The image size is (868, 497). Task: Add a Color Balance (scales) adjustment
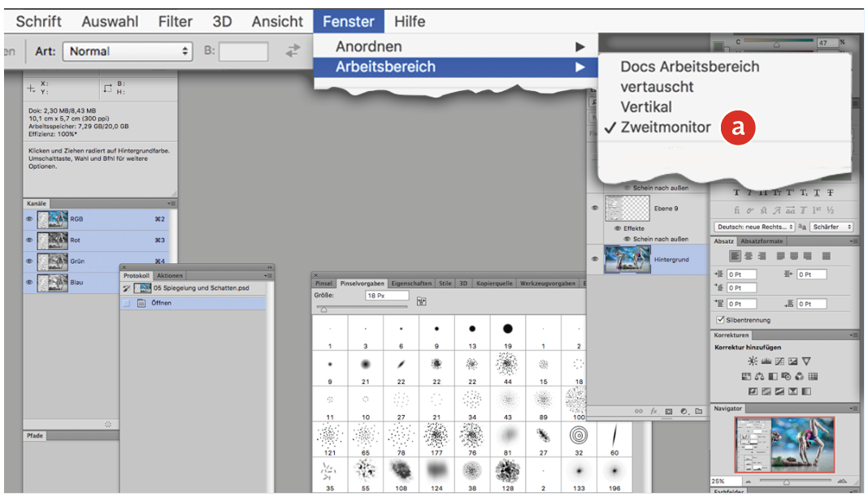click(759, 377)
